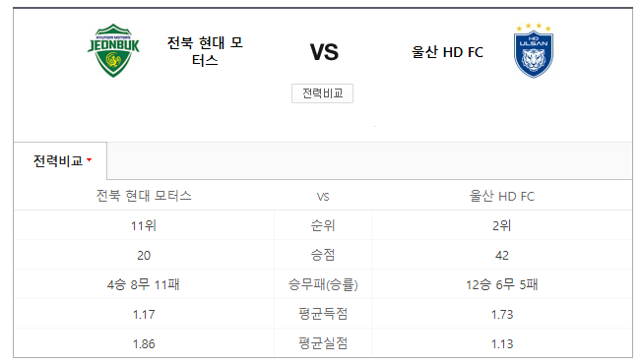641x364 pixels.
Task: Click the Jeonbuk Hyundai Motors team crest
Action: (113, 50)
